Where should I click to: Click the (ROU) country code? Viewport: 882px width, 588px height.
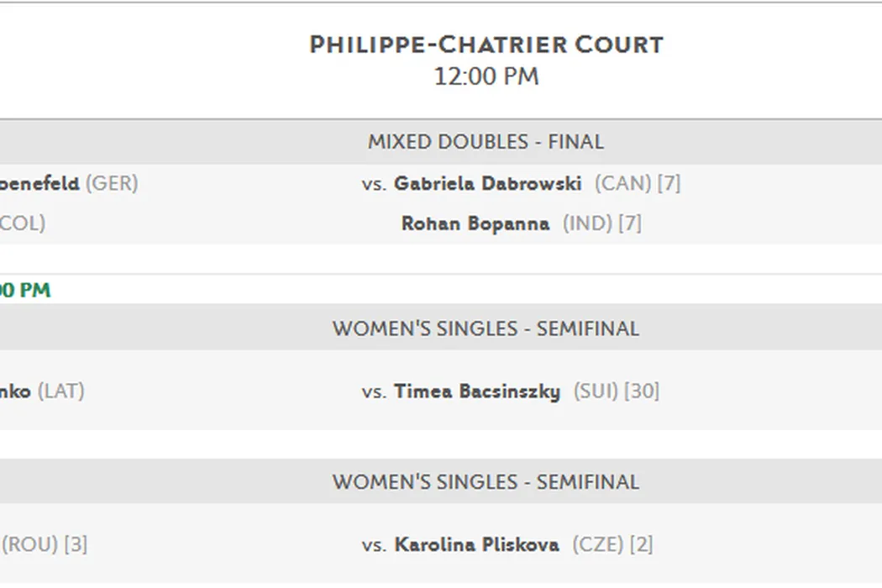[x=29, y=545]
